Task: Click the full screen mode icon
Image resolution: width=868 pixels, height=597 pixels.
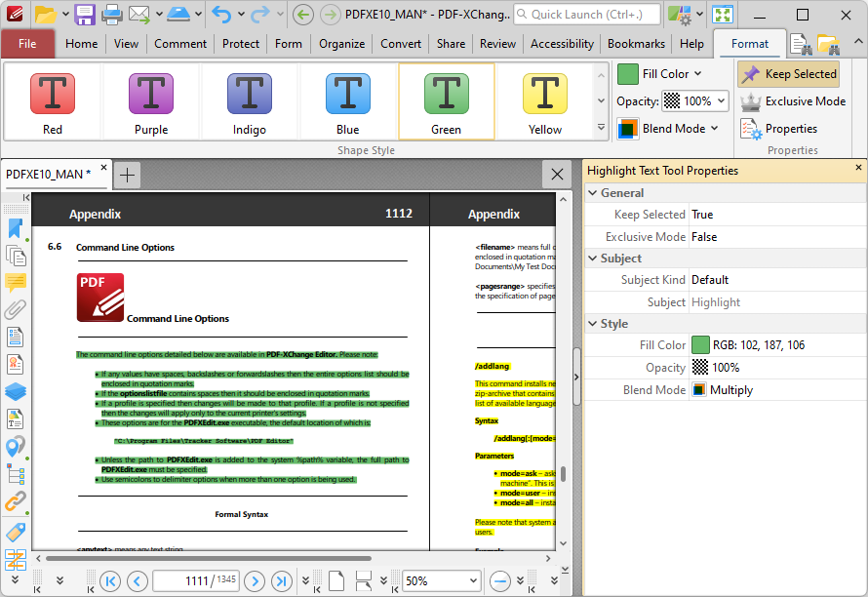Action: click(723, 15)
